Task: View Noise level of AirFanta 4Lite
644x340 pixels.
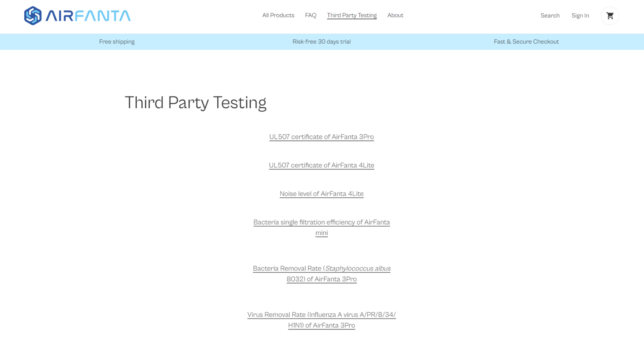Action: (x=322, y=194)
